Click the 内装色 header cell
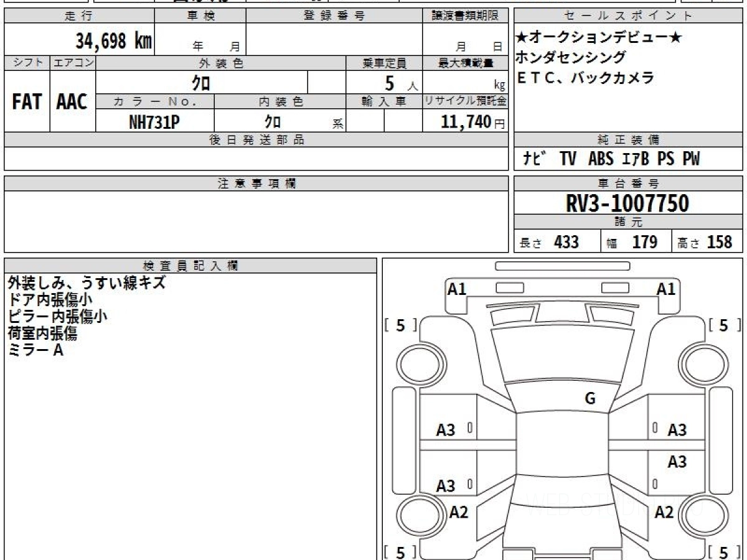747x560 pixels. coord(280,102)
